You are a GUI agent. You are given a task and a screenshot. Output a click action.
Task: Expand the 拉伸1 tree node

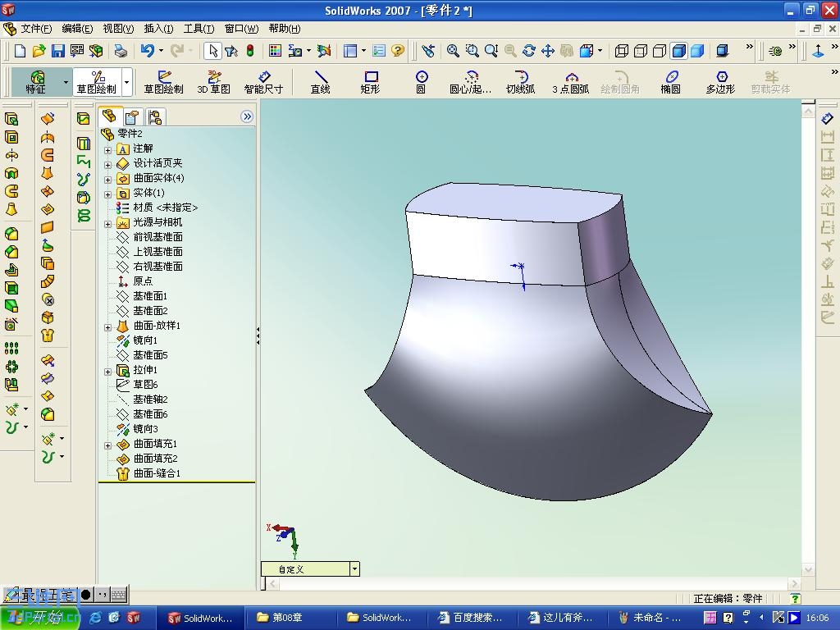107,372
